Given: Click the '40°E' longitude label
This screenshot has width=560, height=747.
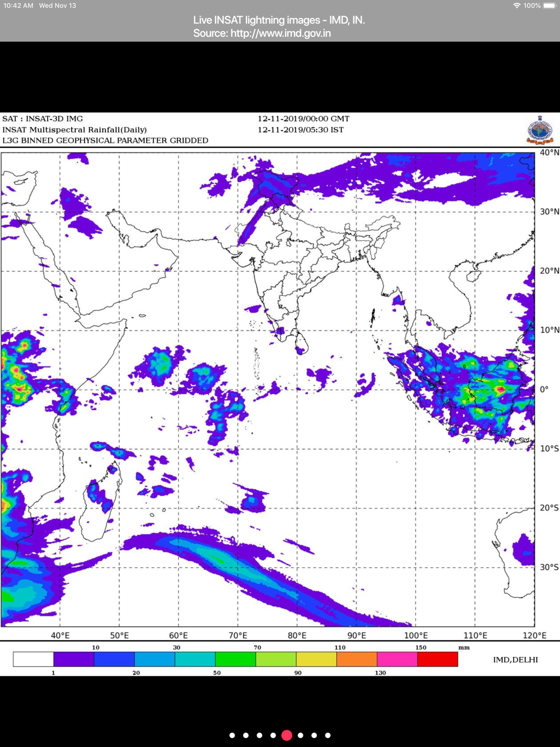Looking at the screenshot, I should click(x=60, y=636).
